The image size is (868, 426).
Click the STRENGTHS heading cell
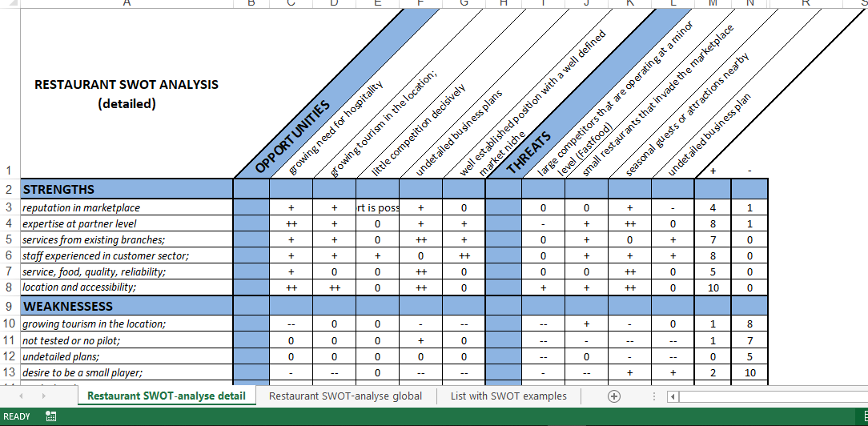click(127, 189)
